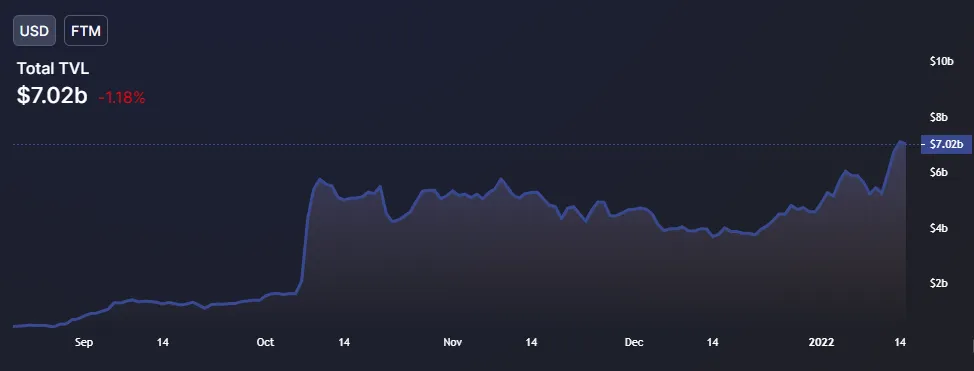Click the 'Total TVL' heading
The width and height of the screenshot is (974, 371).
(x=53, y=68)
